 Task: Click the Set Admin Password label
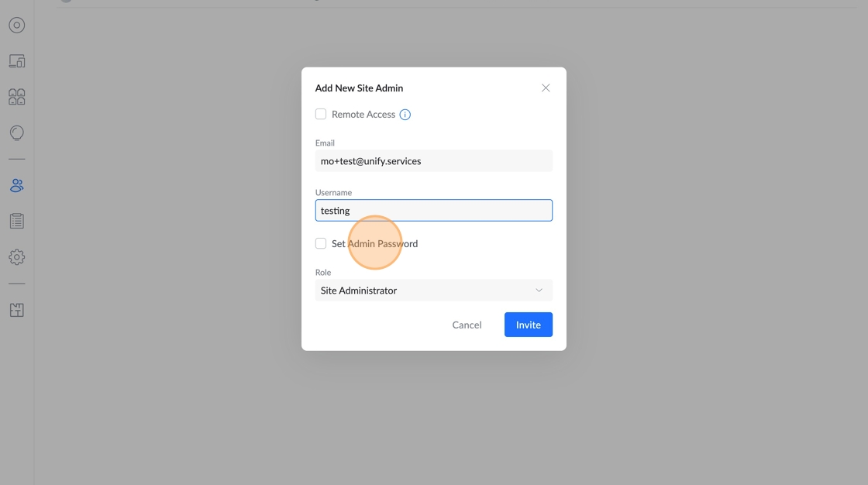point(374,243)
